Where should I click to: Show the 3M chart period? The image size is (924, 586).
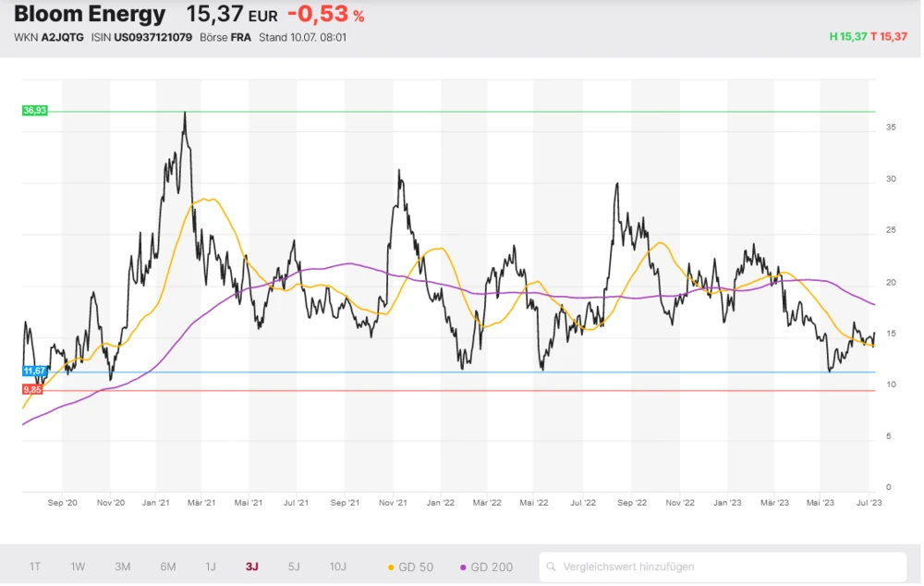click(123, 567)
